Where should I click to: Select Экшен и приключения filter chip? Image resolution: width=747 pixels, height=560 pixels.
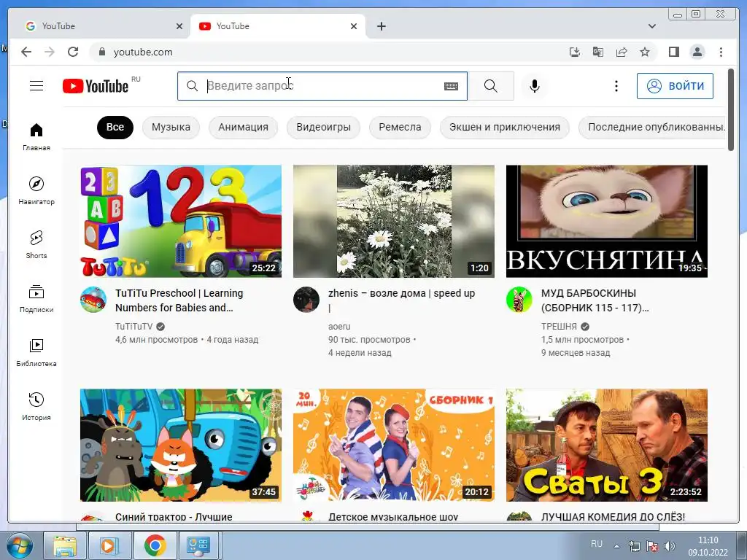pyautogui.click(x=505, y=127)
